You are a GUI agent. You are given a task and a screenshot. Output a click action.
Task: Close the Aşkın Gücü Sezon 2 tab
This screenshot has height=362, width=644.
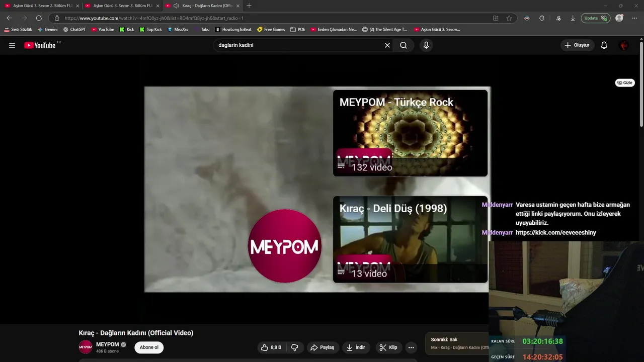pos(77,6)
